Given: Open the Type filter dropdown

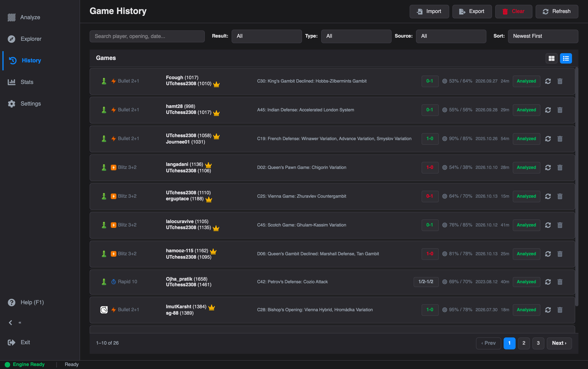Looking at the screenshot, I should (356, 36).
